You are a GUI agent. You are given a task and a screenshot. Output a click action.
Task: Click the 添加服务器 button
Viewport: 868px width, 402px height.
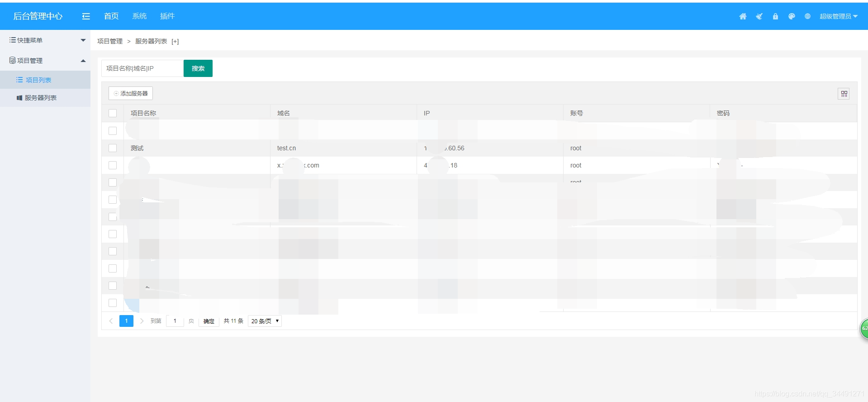pos(131,93)
